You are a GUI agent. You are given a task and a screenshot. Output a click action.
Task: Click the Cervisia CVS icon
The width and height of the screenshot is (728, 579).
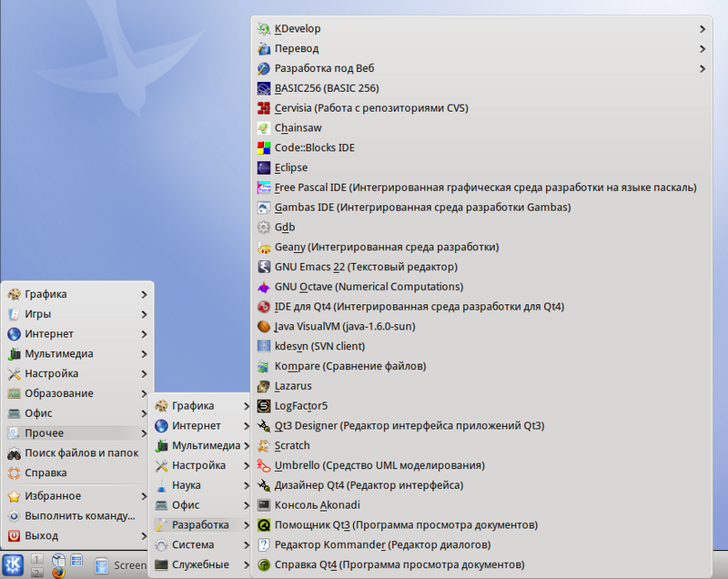(x=264, y=108)
